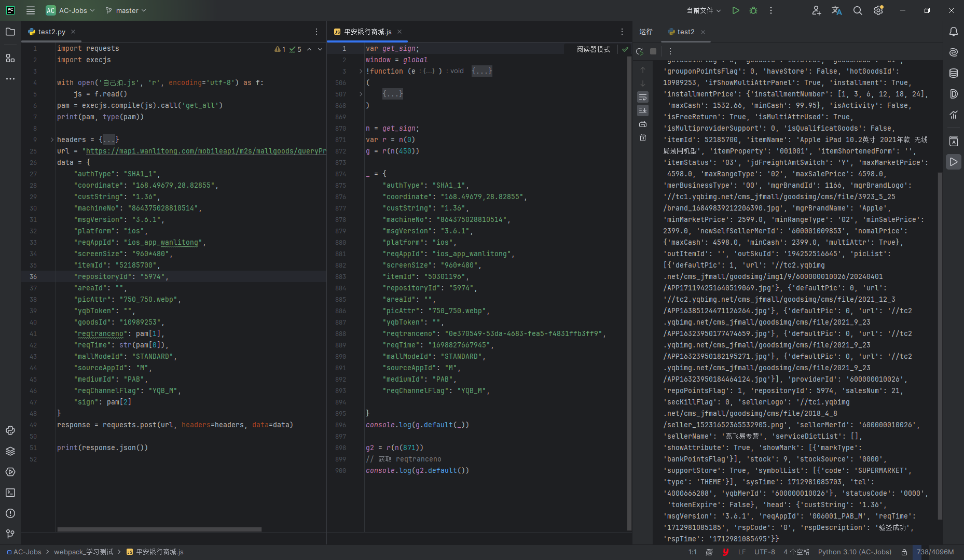Select the 运行 run panel tab
Screen dimensions: 964x560
[646, 32]
